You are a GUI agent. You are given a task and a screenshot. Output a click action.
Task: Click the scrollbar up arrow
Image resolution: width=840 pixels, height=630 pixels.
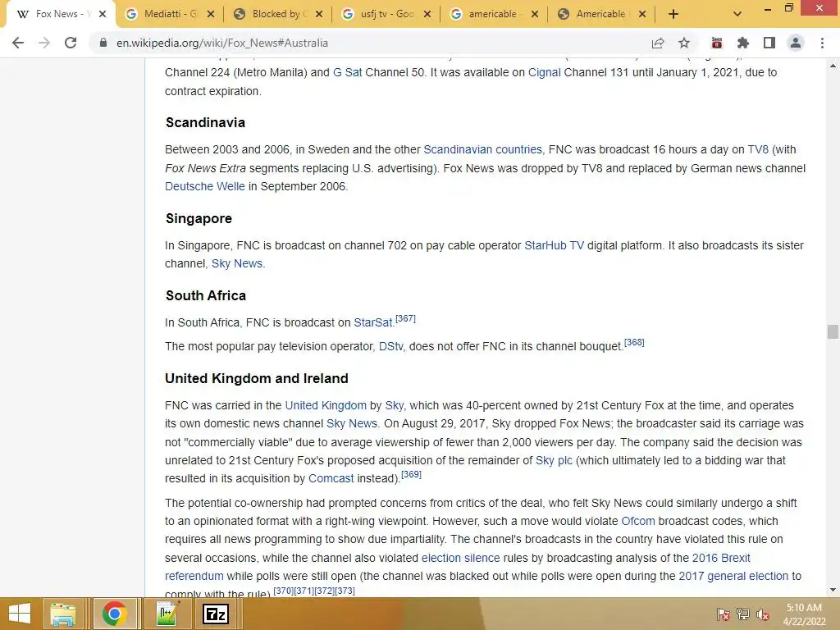(833, 66)
